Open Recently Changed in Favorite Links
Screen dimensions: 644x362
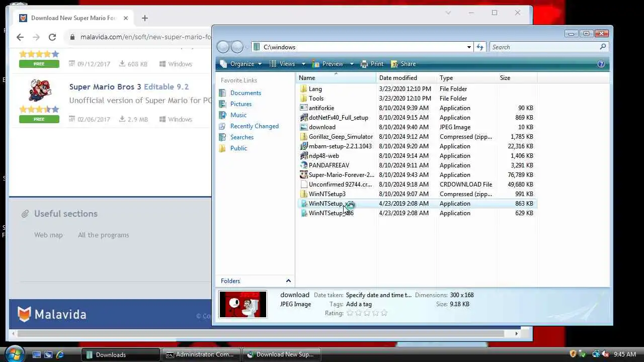(254, 126)
